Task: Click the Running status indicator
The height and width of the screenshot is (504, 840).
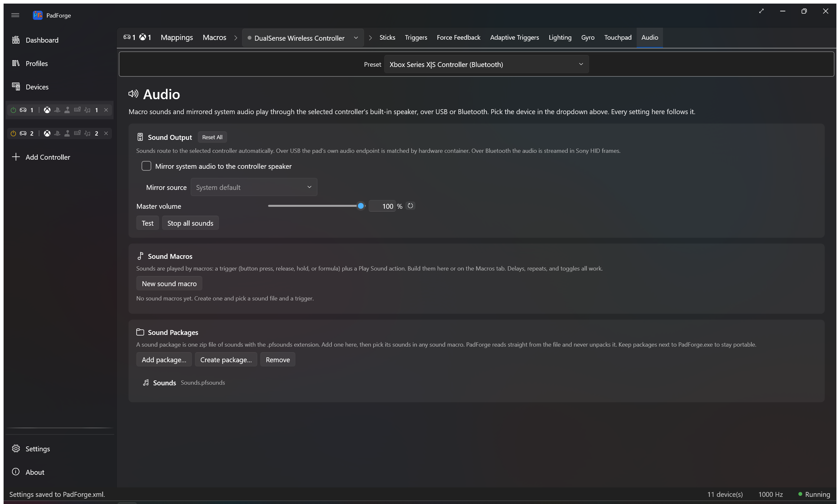Action: 814,494
